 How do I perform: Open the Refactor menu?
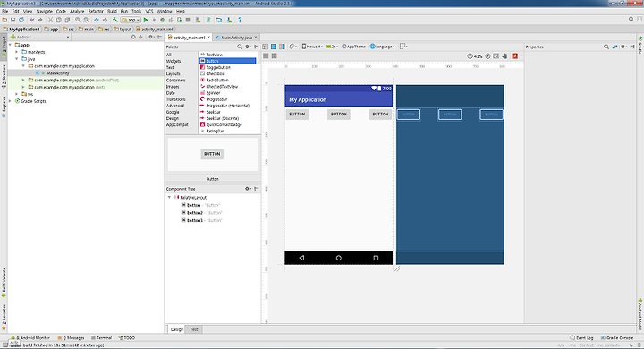[96, 11]
